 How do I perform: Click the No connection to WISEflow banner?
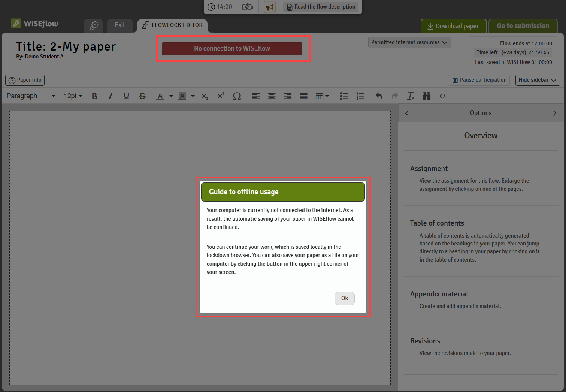[x=232, y=49]
